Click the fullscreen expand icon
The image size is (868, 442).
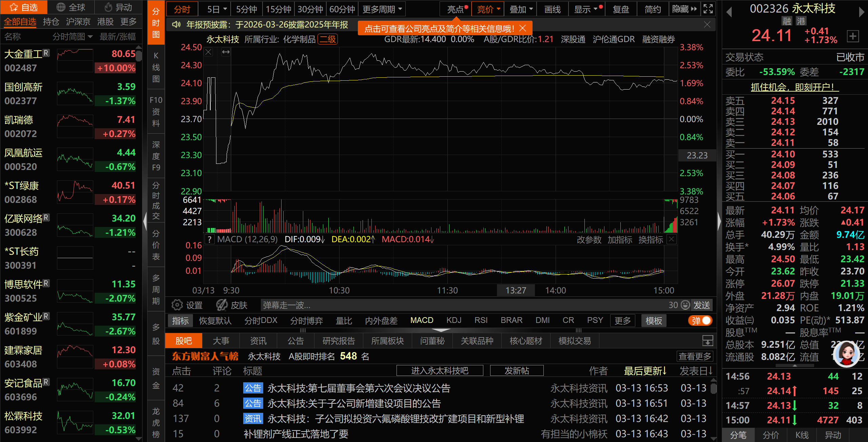pyautogui.click(x=708, y=9)
